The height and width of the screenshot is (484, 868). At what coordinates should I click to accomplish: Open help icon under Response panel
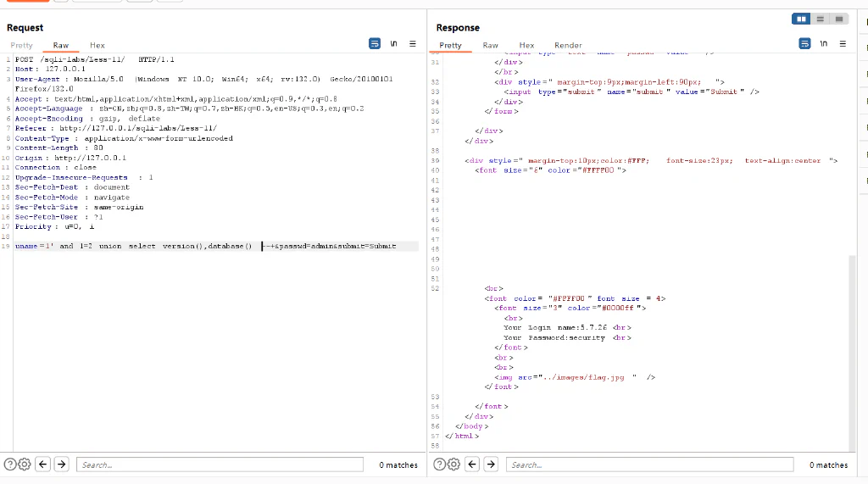coord(440,465)
